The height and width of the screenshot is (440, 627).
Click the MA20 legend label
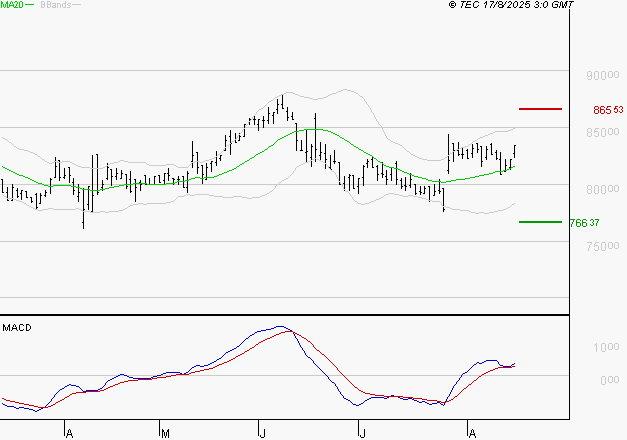pyautogui.click(x=10, y=5)
